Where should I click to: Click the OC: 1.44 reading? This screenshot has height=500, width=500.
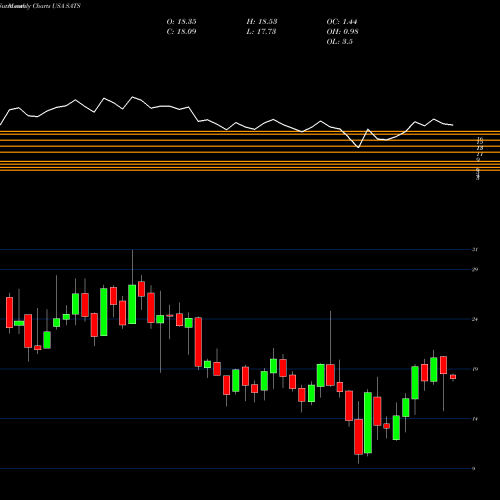pyautogui.click(x=342, y=22)
